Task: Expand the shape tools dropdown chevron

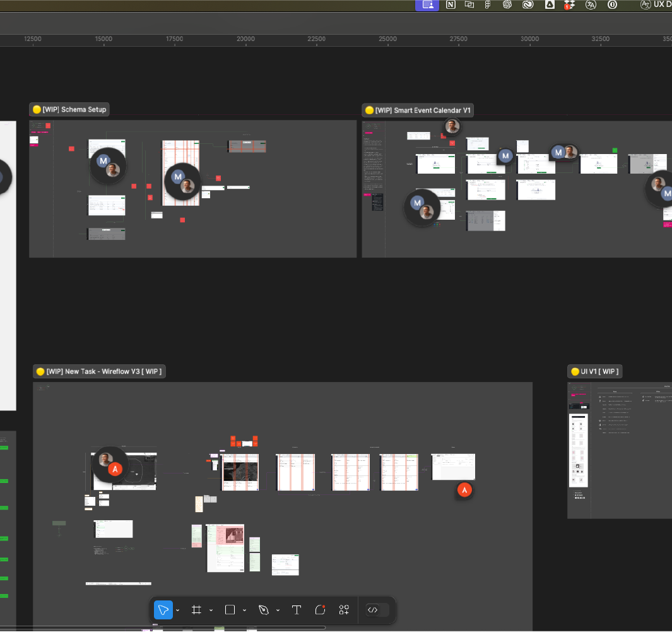Action: click(x=244, y=611)
